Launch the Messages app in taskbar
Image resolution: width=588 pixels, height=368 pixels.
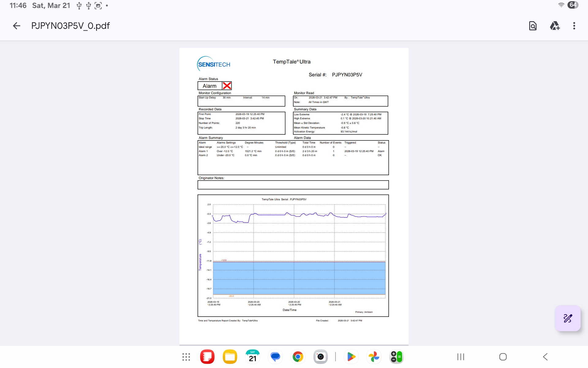coord(275,357)
